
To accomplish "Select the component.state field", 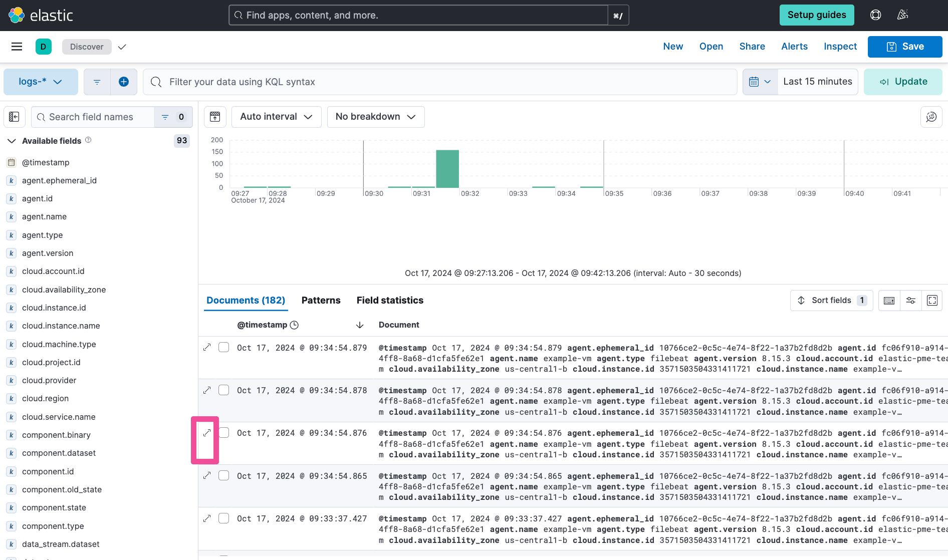I will coord(54,507).
